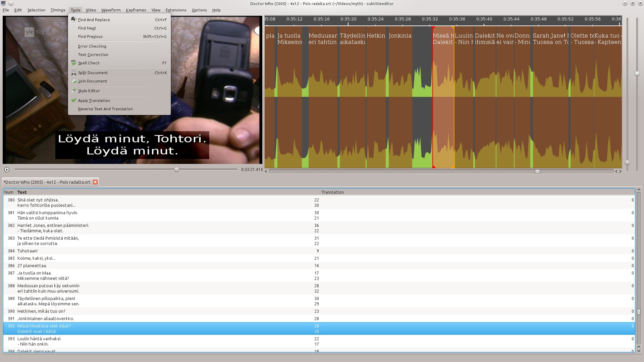The height and width of the screenshot is (362, 644).
Task: Open the Keyframes menu
Action: pyautogui.click(x=136, y=10)
